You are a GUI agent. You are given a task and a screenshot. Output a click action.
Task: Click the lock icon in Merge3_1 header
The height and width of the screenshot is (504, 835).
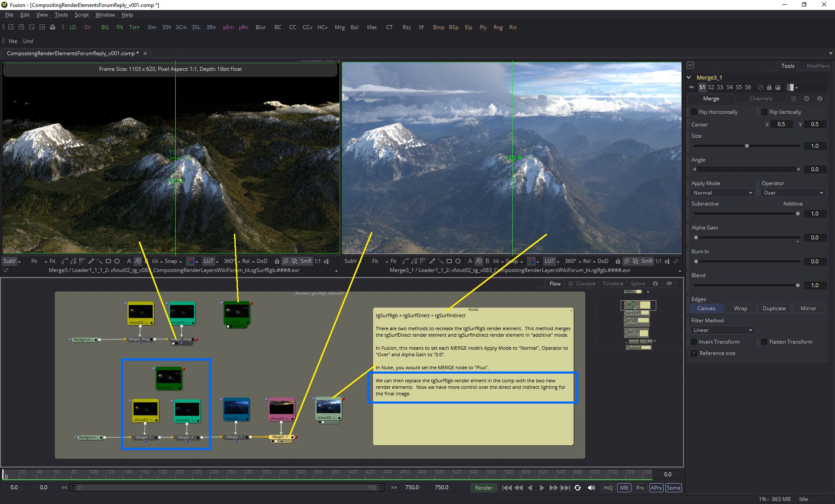[769, 87]
